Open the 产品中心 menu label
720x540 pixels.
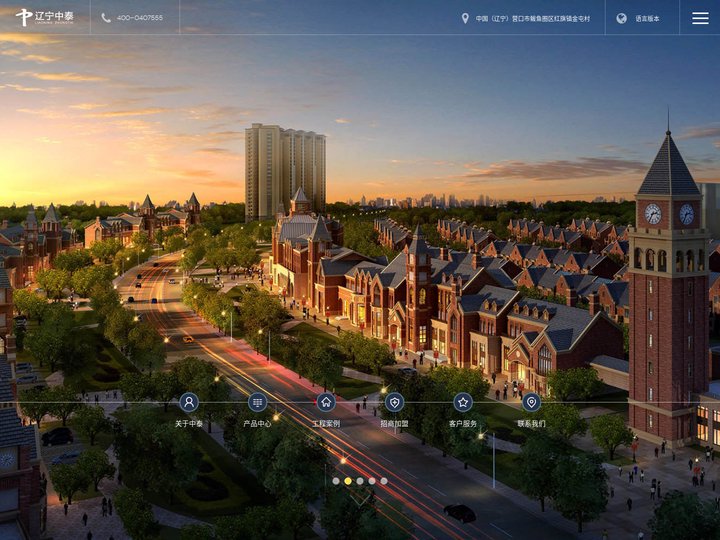[x=257, y=424]
